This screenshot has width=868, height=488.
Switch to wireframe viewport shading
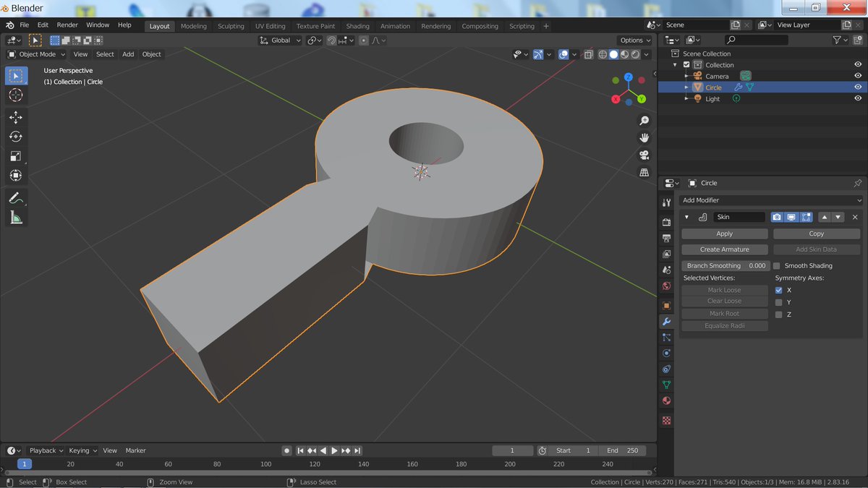click(x=602, y=54)
